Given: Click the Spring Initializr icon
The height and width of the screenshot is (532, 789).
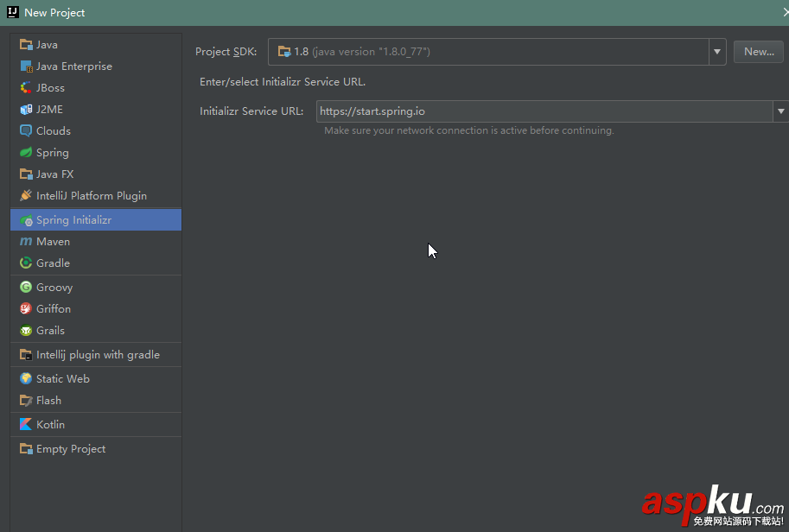Looking at the screenshot, I should point(26,220).
